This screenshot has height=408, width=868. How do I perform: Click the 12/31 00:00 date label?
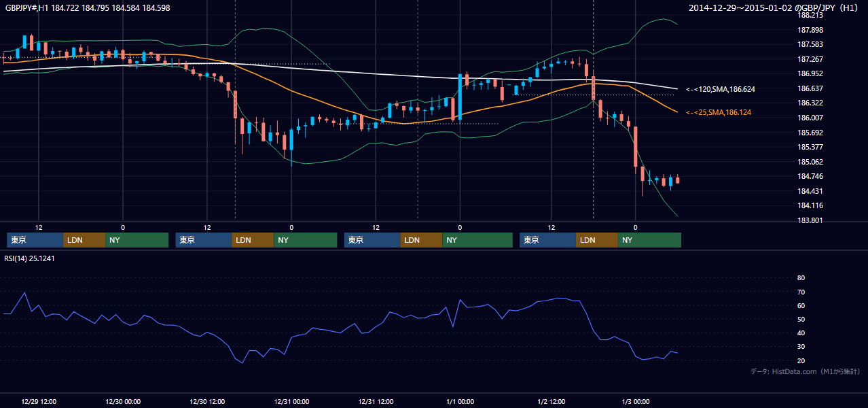291,402
